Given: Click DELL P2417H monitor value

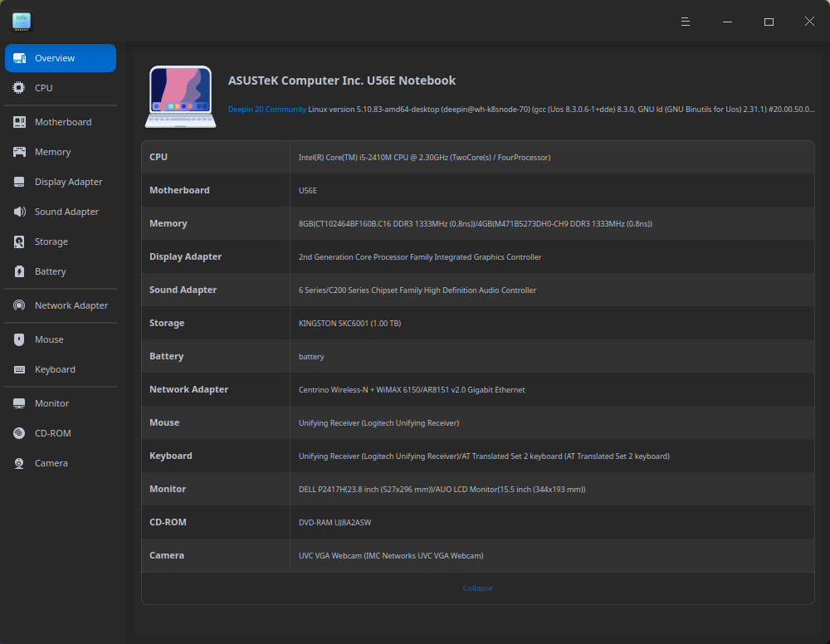Looking at the screenshot, I should tap(442, 490).
